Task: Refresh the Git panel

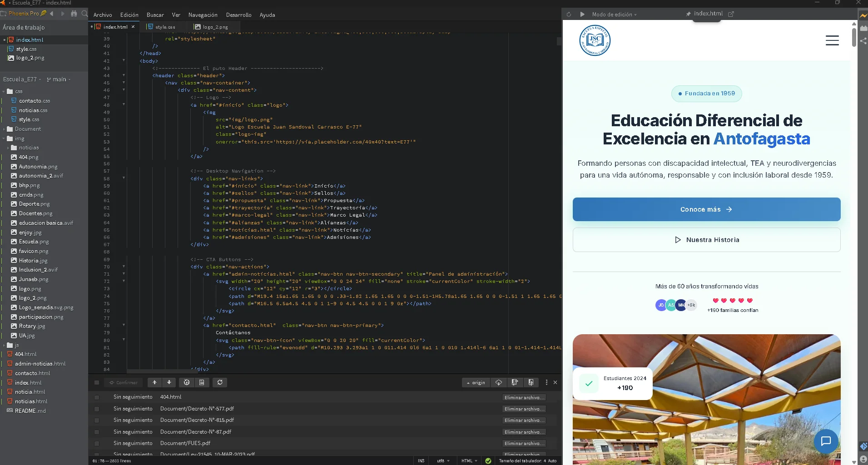Action: 220,382
